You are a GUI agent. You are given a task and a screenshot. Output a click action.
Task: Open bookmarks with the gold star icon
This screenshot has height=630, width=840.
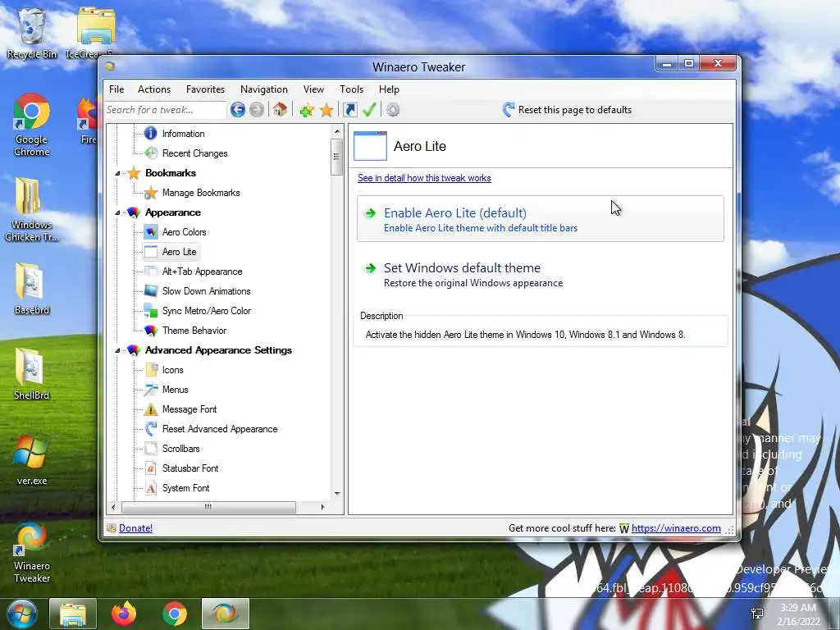click(x=326, y=111)
